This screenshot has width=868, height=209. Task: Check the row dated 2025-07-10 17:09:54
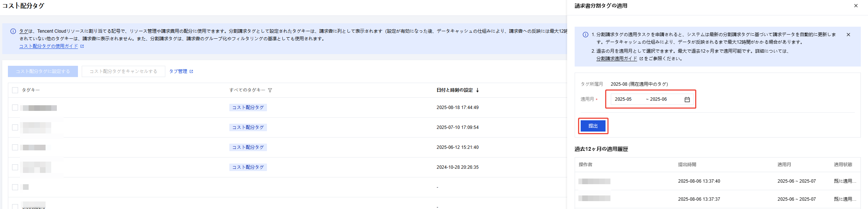pos(15,127)
